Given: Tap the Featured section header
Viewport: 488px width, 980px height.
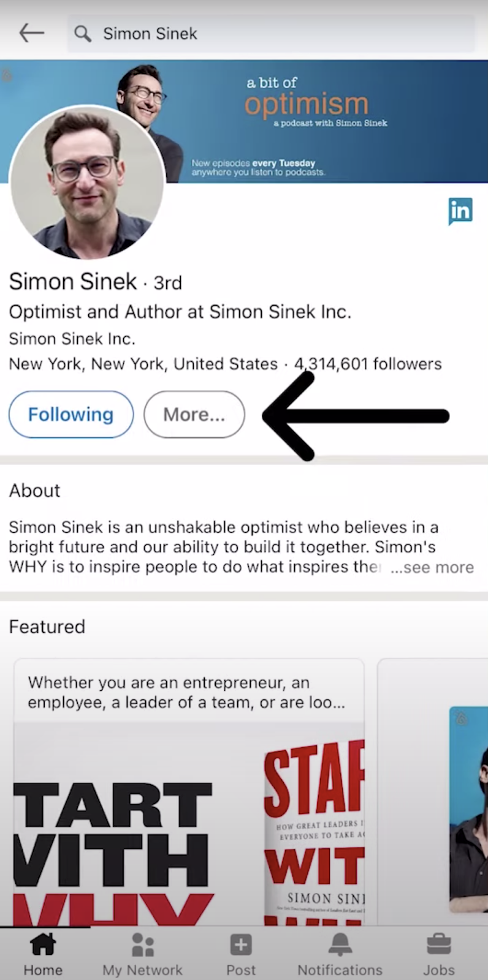Looking at the screenshot, I should click(x=47, y=627).
